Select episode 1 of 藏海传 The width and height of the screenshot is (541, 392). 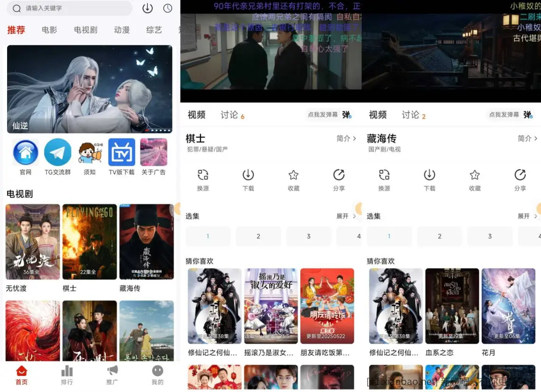coord(389,236)
